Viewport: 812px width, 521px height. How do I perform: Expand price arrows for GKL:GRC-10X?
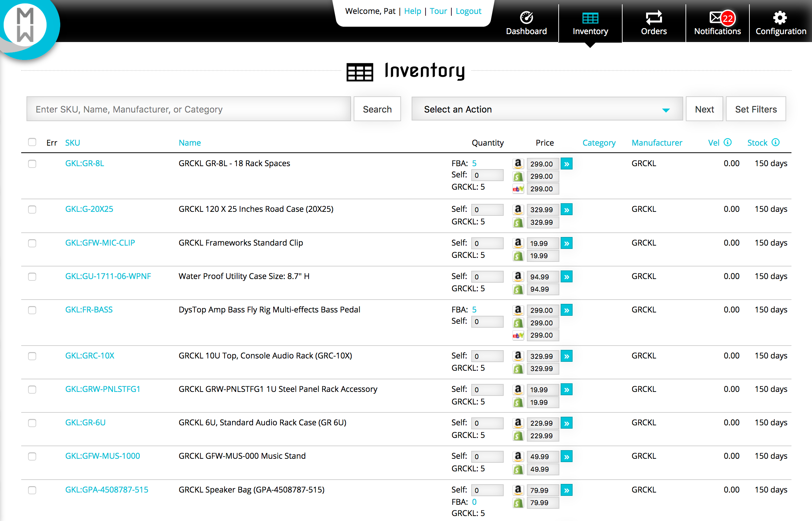566,356
